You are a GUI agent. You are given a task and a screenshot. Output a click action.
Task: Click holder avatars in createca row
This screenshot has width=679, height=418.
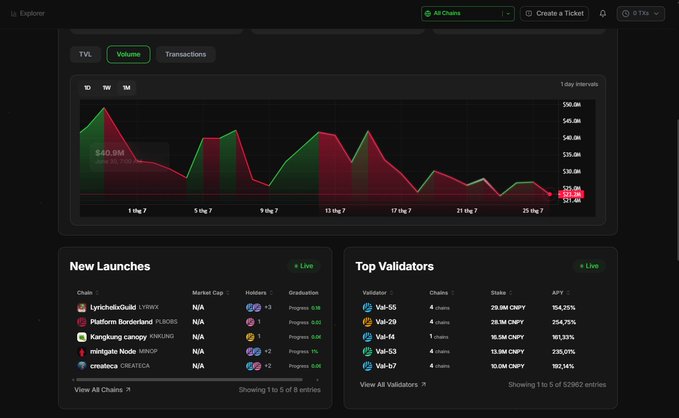pos(253,366)
